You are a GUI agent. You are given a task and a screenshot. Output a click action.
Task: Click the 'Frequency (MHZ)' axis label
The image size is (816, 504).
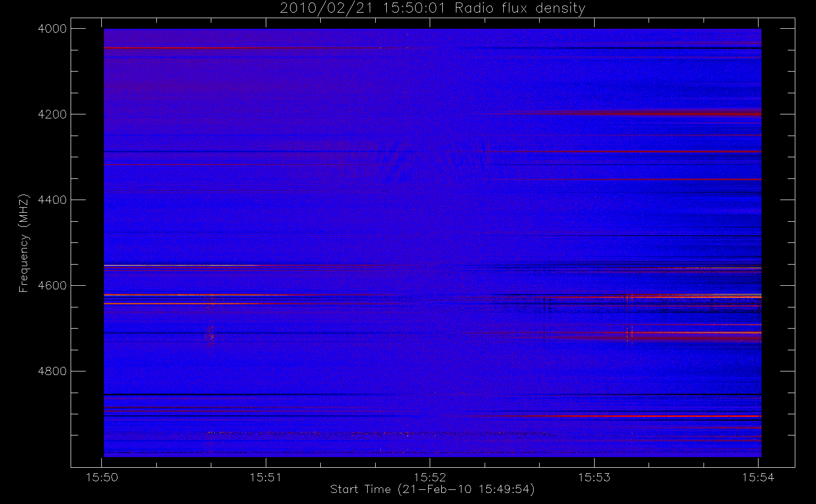[24, 243]
